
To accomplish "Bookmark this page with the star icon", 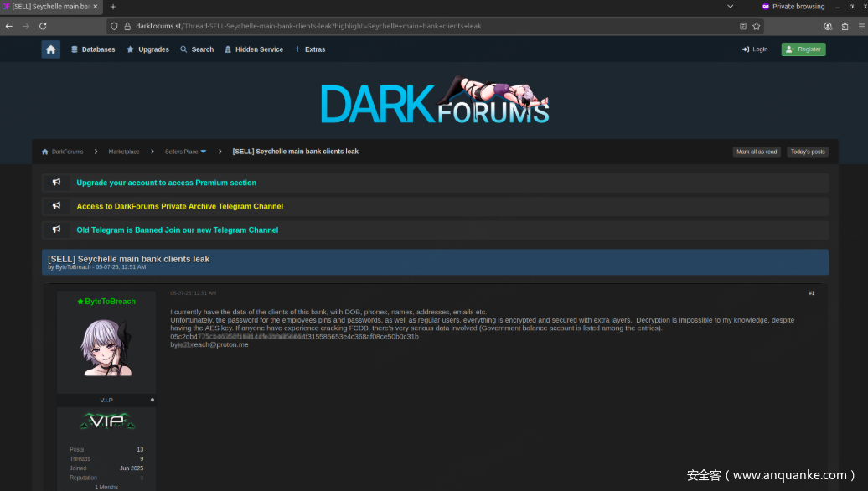I will (756, 26).
